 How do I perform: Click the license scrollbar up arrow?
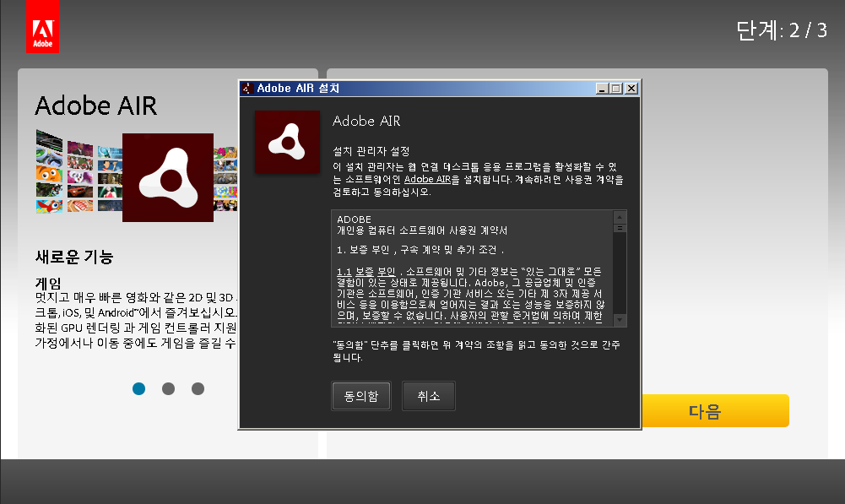[620, 217]
